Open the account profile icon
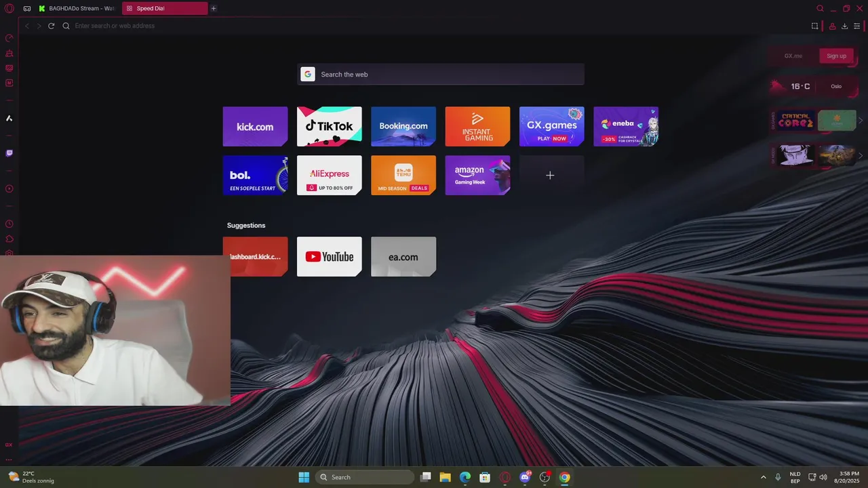 point(832,26)
